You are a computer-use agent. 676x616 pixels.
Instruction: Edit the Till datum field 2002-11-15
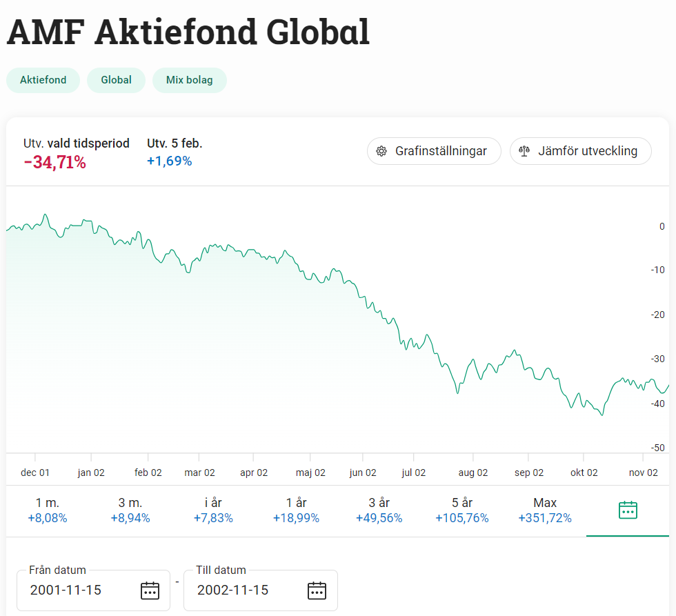[x=243, y=590]
